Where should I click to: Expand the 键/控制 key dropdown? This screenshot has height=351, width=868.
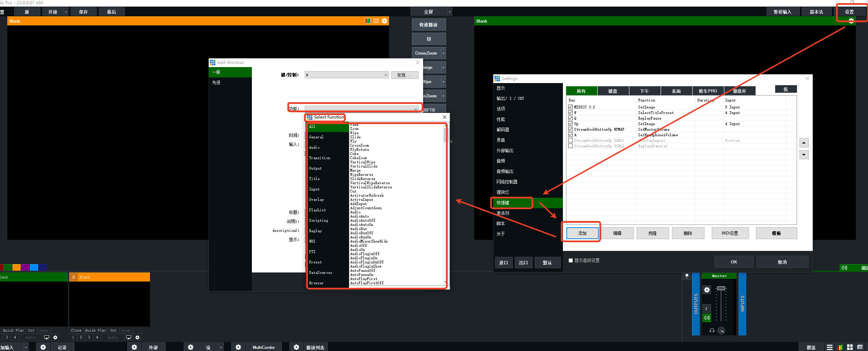pos(385,75)
